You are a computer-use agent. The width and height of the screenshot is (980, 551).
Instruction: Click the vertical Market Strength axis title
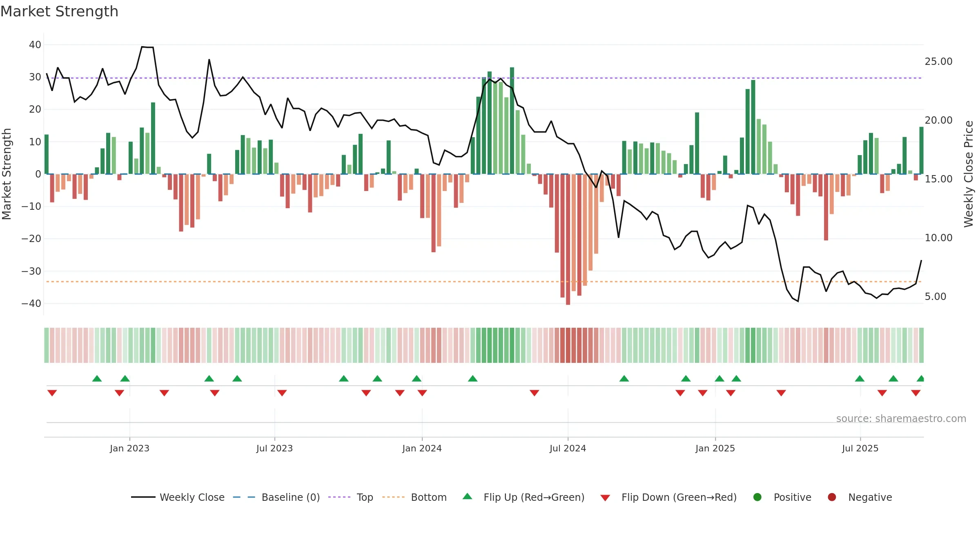7,174
